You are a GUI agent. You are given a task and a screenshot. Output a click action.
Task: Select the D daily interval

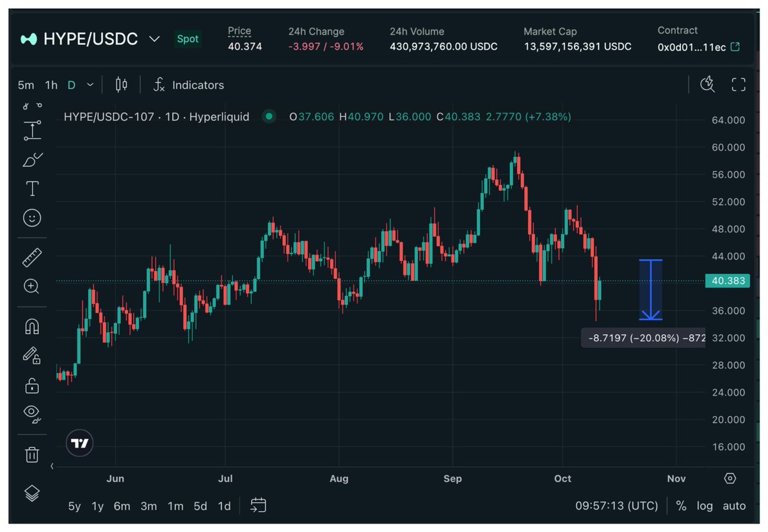72,85
